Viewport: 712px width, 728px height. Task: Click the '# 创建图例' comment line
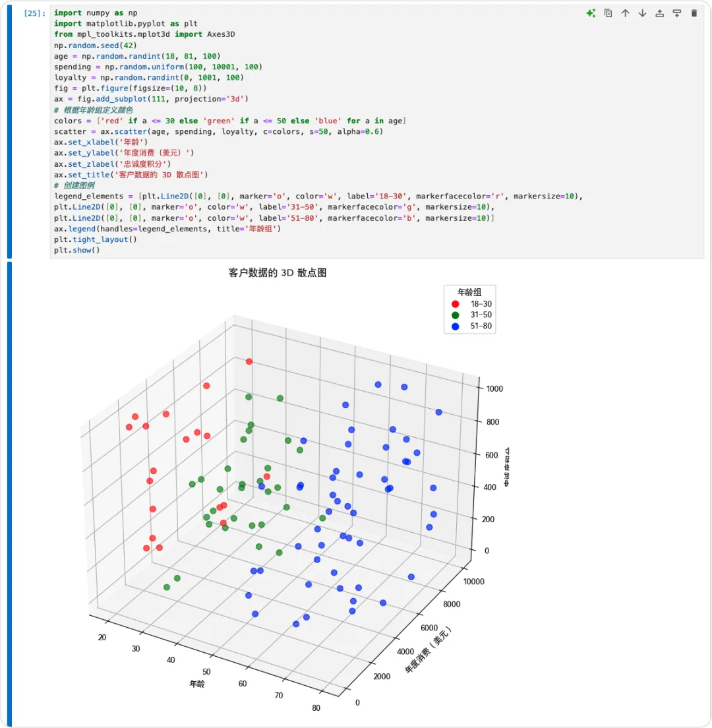[74, 186]
